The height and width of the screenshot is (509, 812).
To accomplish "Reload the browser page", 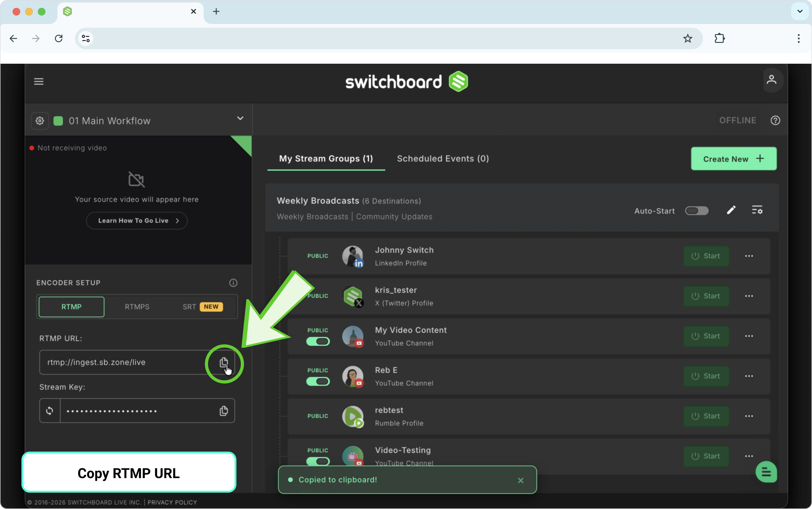I will click(x=59, y=38).
